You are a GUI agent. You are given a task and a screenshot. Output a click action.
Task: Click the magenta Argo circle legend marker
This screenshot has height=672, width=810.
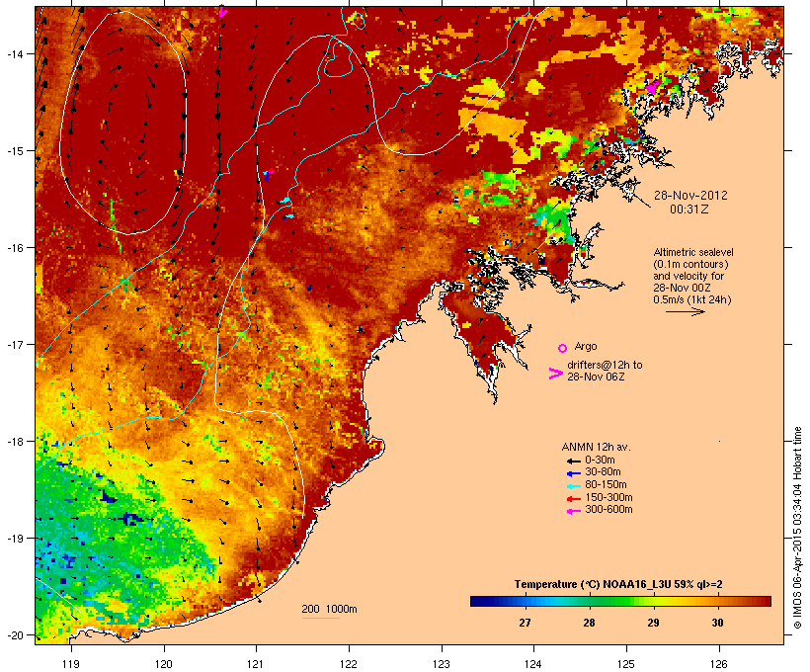(x=563, y=348)
